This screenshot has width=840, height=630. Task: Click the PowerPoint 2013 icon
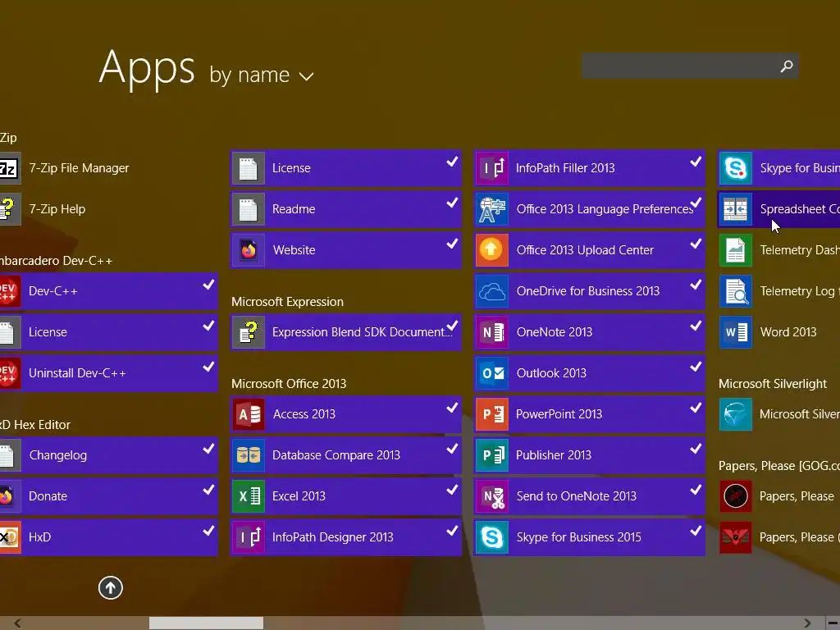click(x=492, y=414)
